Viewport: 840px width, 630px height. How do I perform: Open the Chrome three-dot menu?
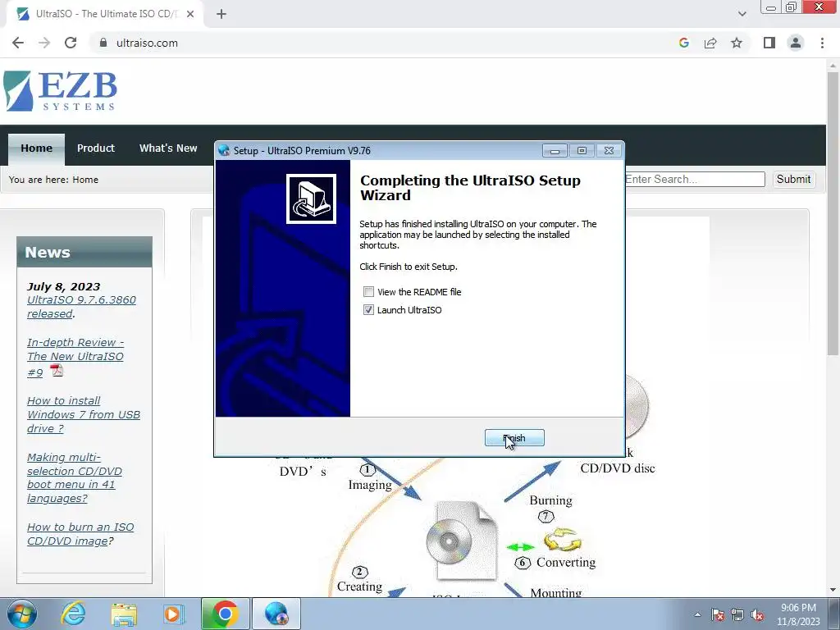tap(822, 43)
